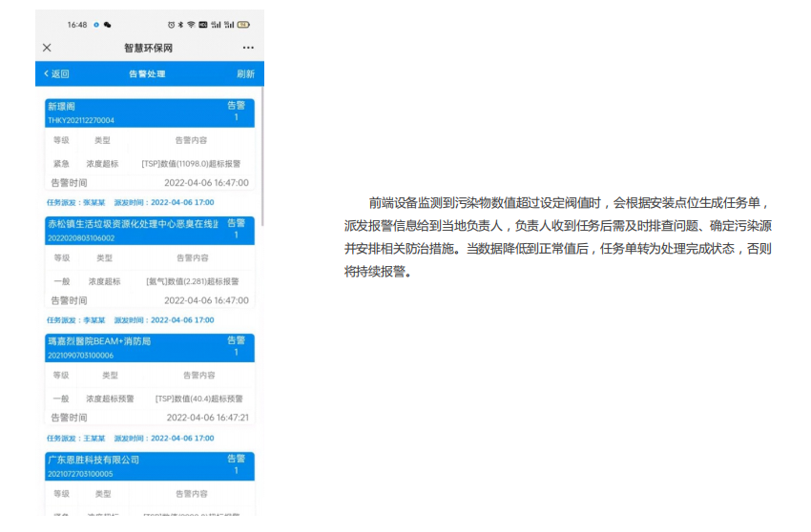811x532 pixels.
Task: Select the [氨气]数值(2.281)超标报警 content
Action: [x=193, y=282]
